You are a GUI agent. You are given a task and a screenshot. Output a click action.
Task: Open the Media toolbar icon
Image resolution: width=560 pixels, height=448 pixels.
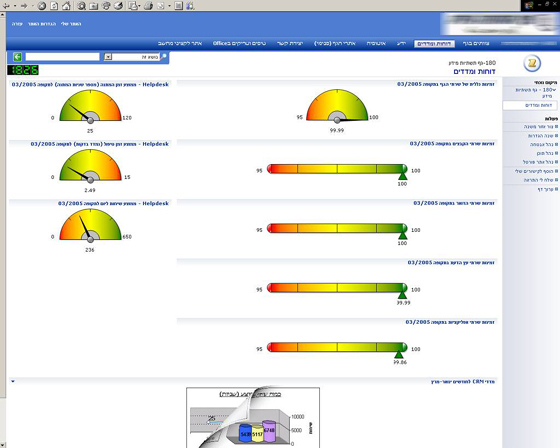point(106,6)
